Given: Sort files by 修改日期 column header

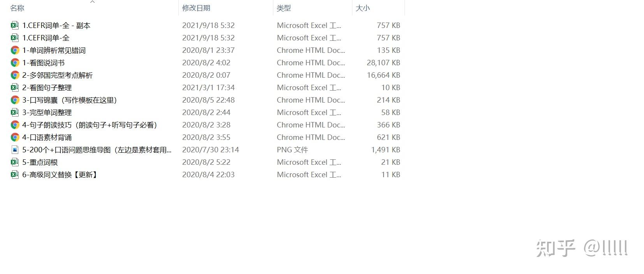Looking at the screenshot, I should coord(196,8).
